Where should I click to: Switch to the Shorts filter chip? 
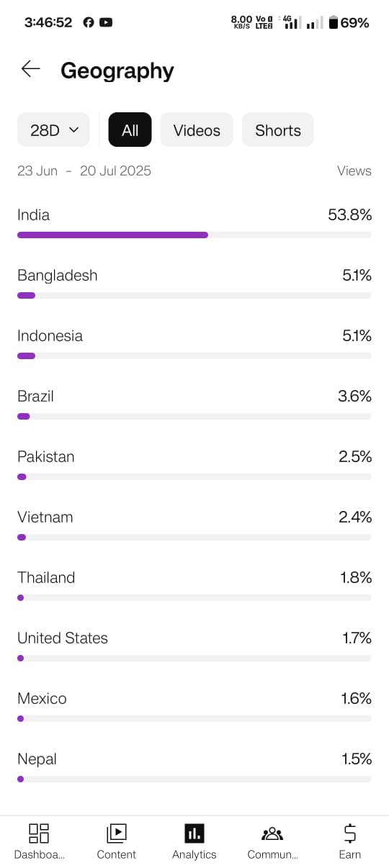pyautogui.click(x=278, y=130)
